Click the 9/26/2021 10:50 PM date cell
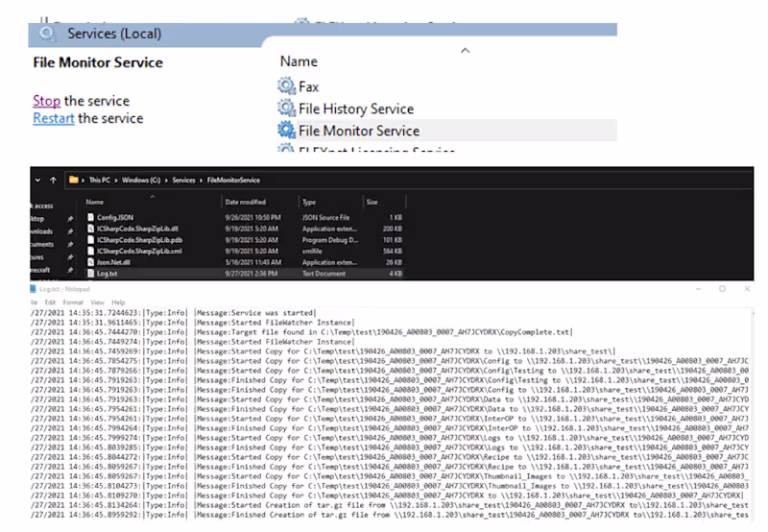 click(252, 217)
